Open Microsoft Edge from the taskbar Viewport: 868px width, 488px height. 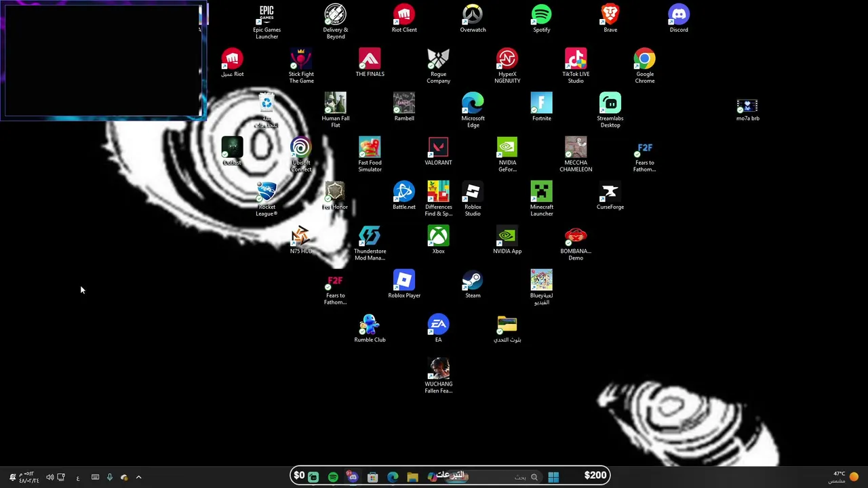[393, 477]
